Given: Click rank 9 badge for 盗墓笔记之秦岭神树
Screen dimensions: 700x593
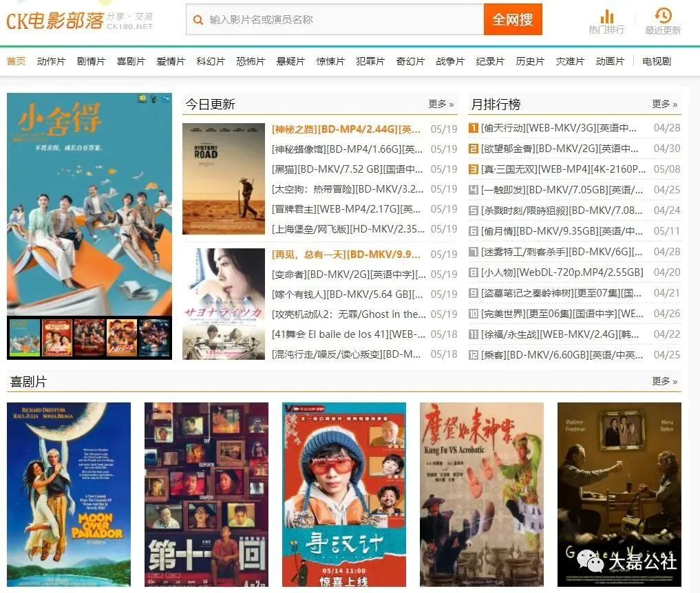Looking at the screenshot, I should click(x=474, y=293).
